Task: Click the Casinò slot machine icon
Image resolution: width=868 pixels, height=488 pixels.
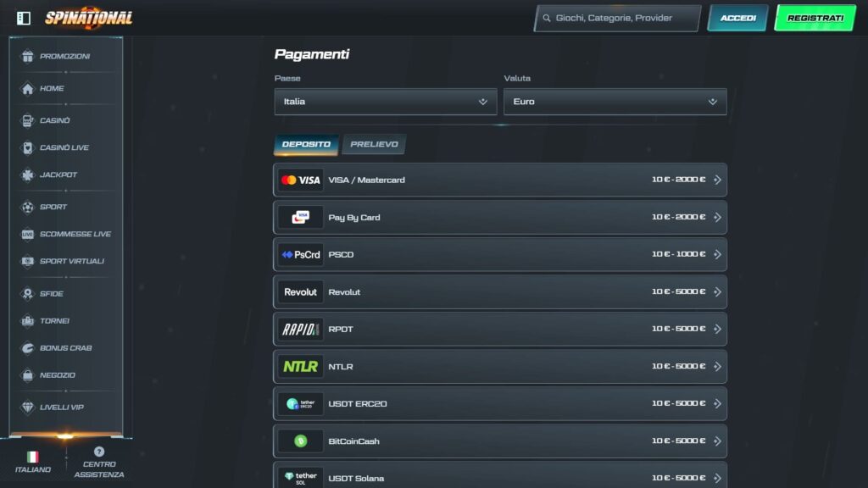Action: 27,120
